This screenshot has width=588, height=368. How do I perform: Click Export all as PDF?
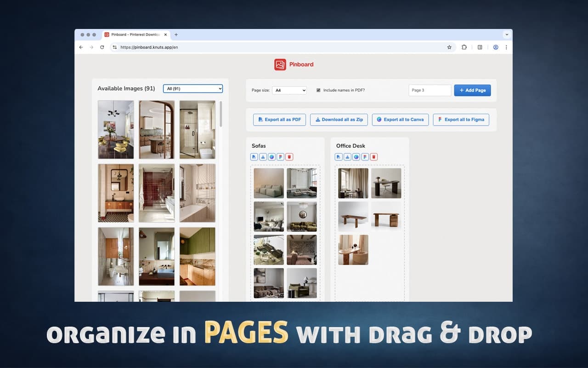point(279,120)
